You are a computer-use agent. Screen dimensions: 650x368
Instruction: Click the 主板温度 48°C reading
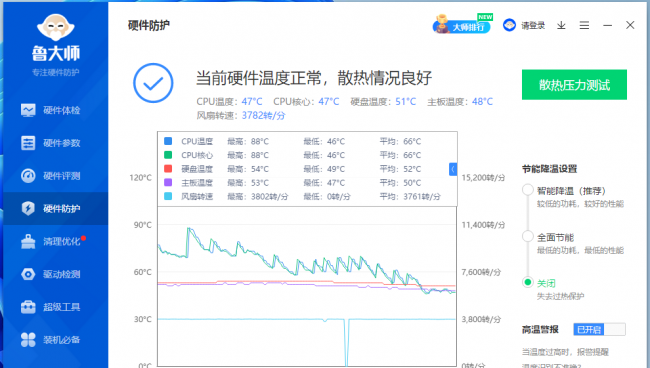point(460,102)
